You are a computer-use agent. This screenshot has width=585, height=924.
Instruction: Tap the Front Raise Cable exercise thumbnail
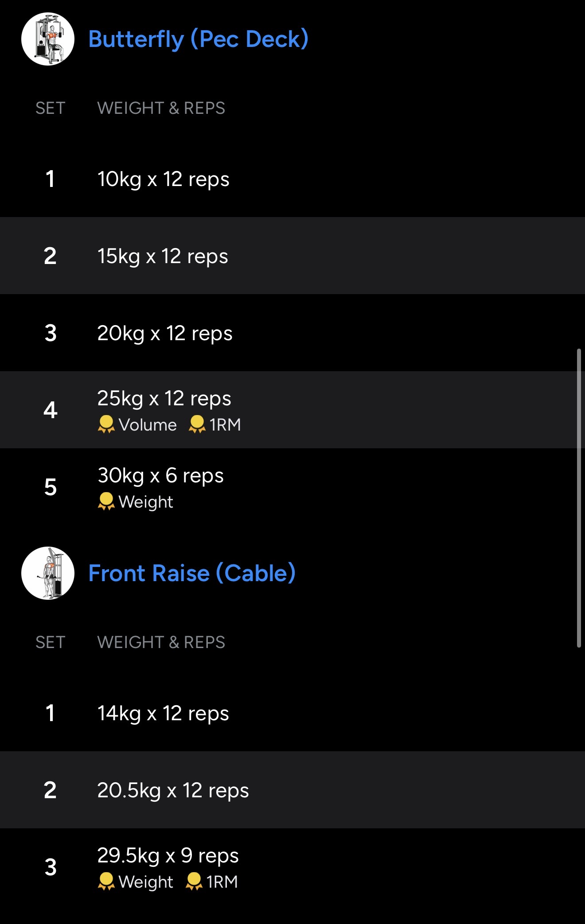coord(48,573)
